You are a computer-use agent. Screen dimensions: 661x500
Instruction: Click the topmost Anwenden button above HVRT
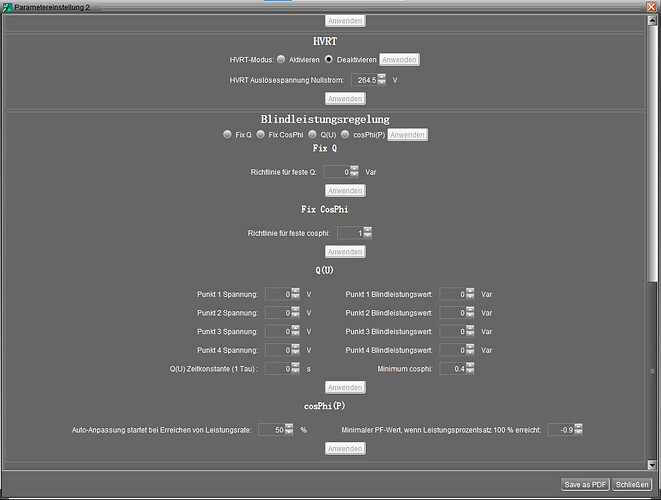coord(345,21)
